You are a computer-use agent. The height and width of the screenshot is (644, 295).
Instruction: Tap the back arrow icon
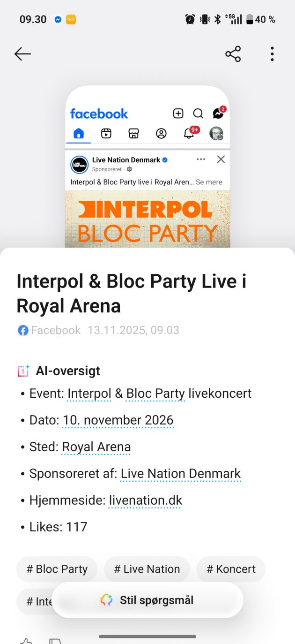22,54
